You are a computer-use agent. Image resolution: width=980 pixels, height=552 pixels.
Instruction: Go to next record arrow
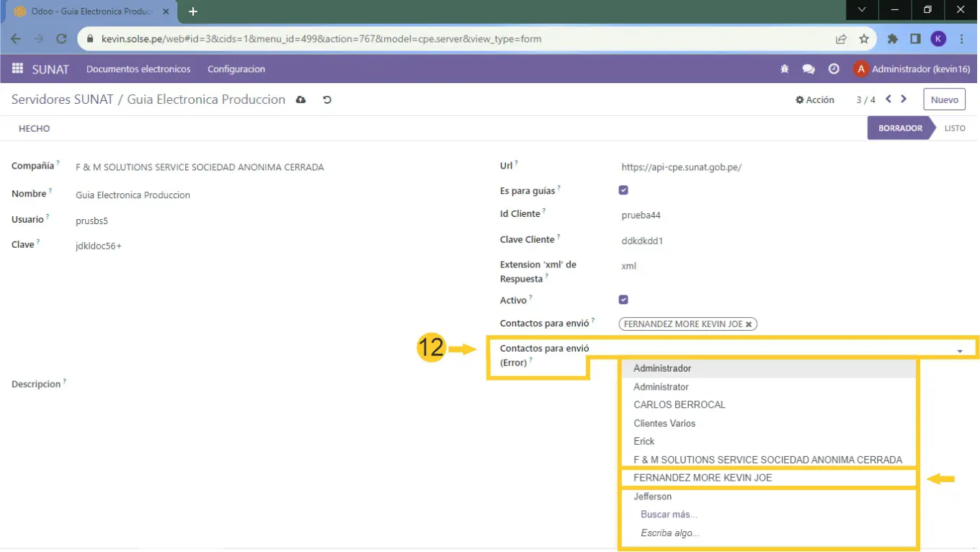click(904, 99)
